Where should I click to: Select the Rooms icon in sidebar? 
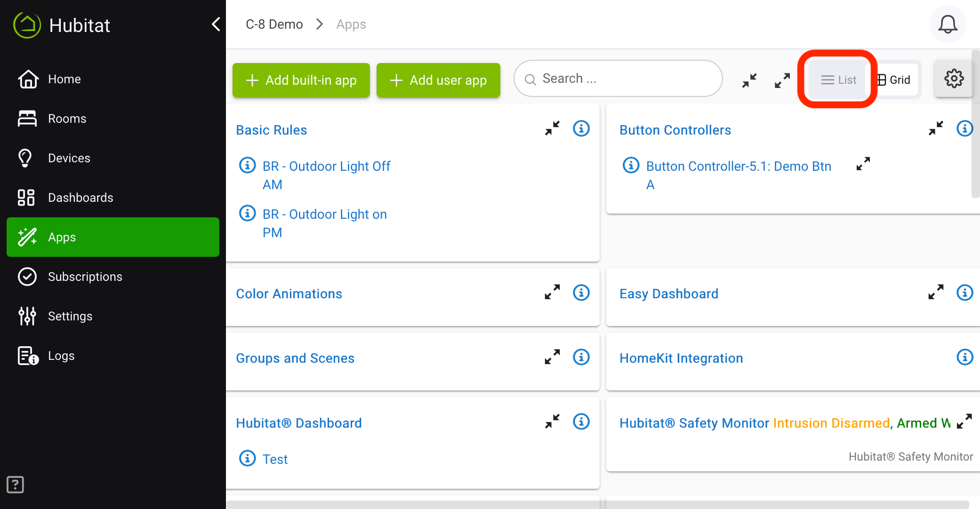coord(25,118)
